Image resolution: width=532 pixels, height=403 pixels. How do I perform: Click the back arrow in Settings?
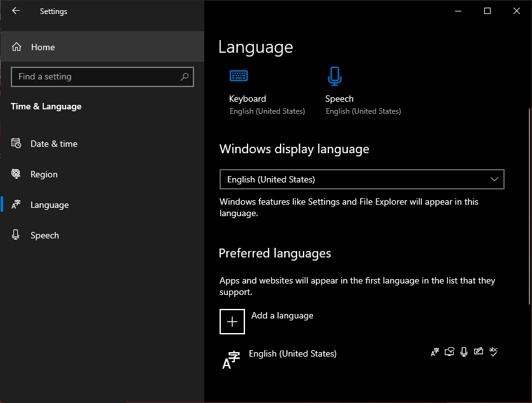(16, 11)
